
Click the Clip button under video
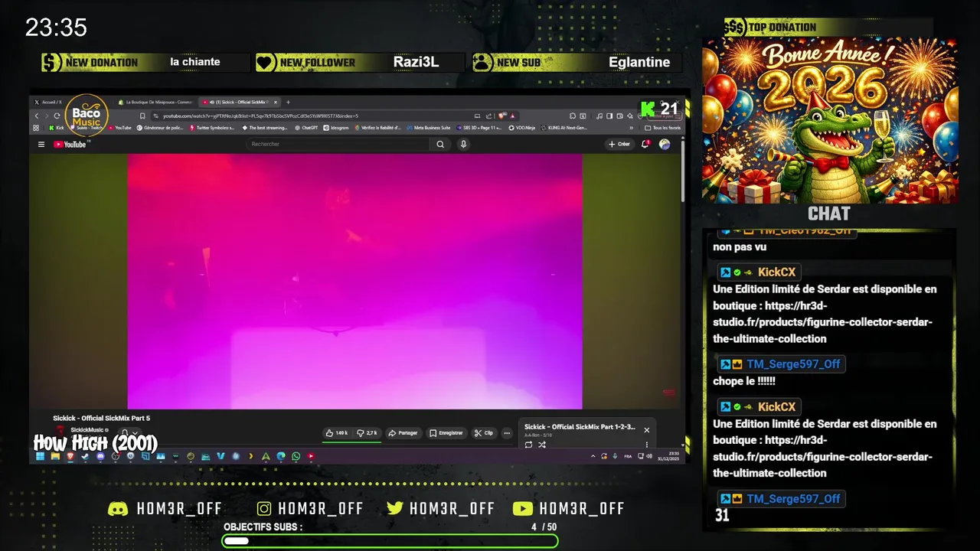click(484, 433)
